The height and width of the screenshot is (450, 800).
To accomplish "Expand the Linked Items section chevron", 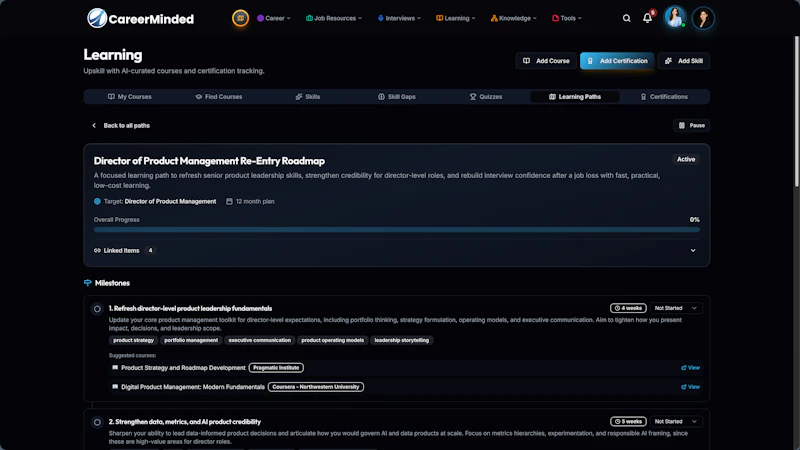I will click(693, 251).
